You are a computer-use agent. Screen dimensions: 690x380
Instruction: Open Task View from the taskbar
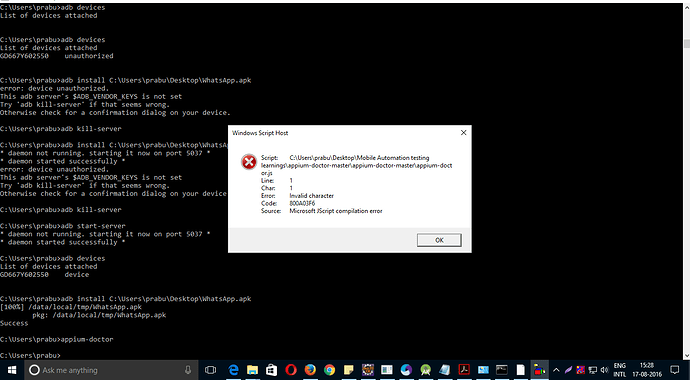(211, 370)
